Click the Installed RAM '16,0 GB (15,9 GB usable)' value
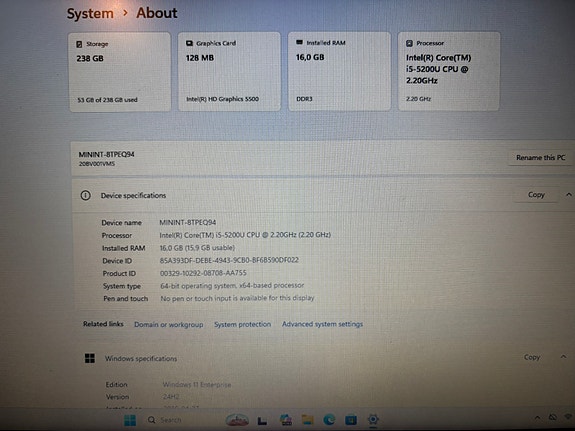The width and height of the screenshot is (575, 431). tap(197, 248)
